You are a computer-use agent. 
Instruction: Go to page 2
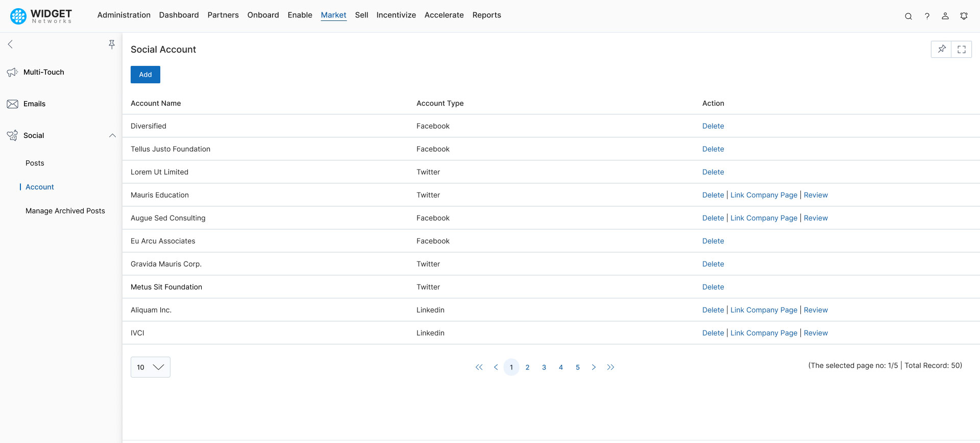(x=528, y=367)
